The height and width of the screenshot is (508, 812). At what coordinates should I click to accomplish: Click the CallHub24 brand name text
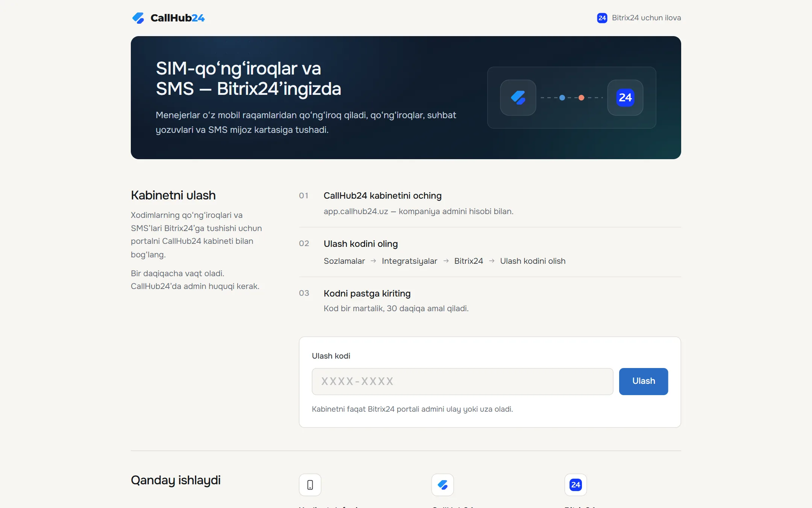[177, 18]
